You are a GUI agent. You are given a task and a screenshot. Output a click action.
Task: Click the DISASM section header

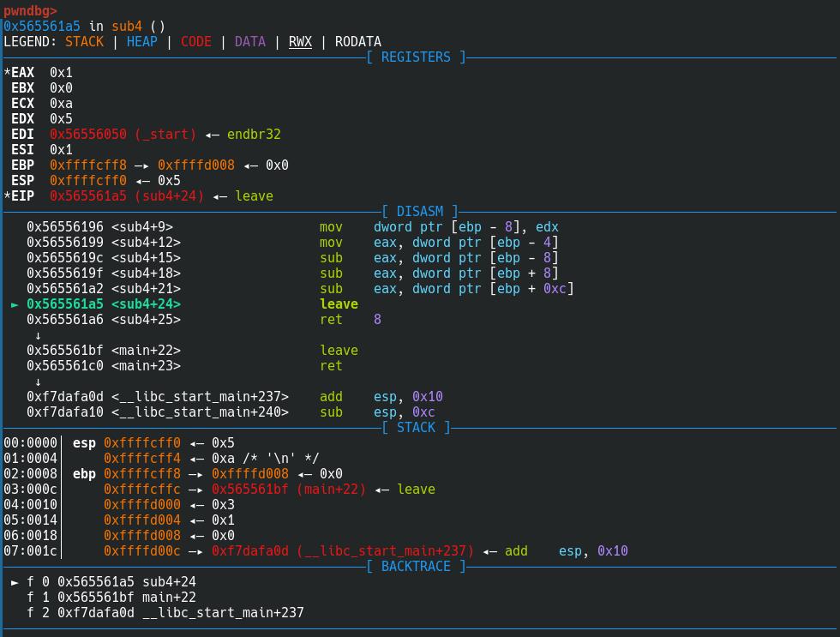tap(420, 212)
